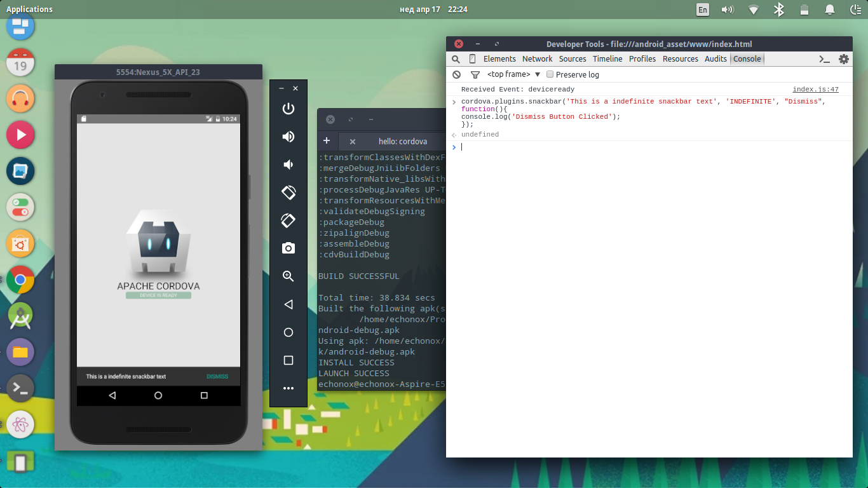Toggle device mode icon in DevTools
868x488 pixels.
(472, 59)
